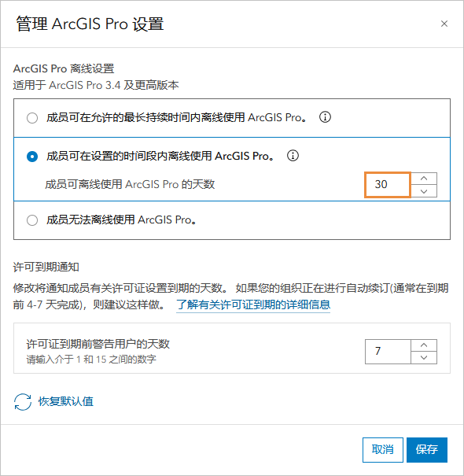The height and width of the screenshot is (476, 464).
Task: Click the ArcGIS Pro 离线设置 heading
Action: [x=64, y=68]
